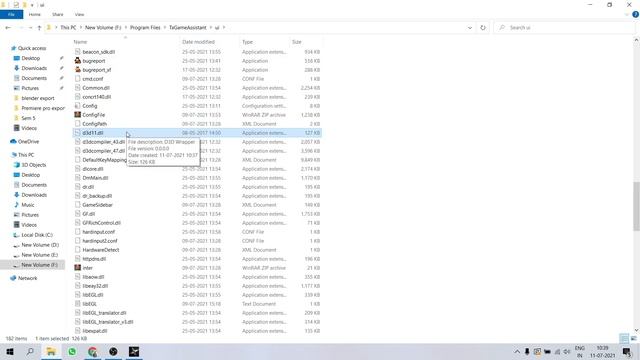The height and width of the screenshot is (360, 640).
Task: Select New Volume (F:) in sidebar
Action: (39, 265)
